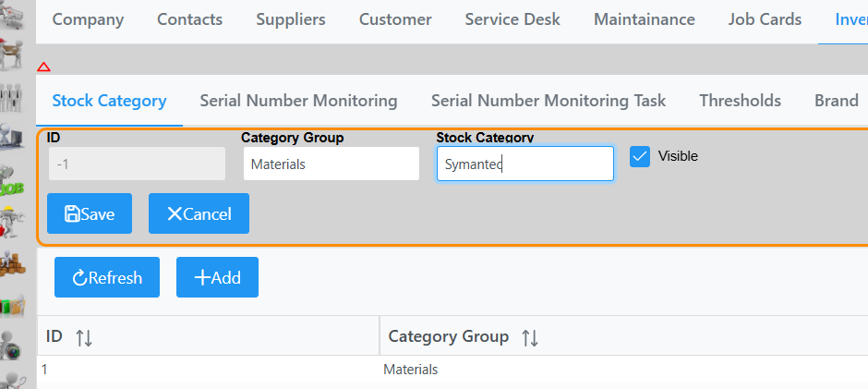Click the figure with camera sidebar icon
Viewport: 868px width, 389px height.
point(13,344)
